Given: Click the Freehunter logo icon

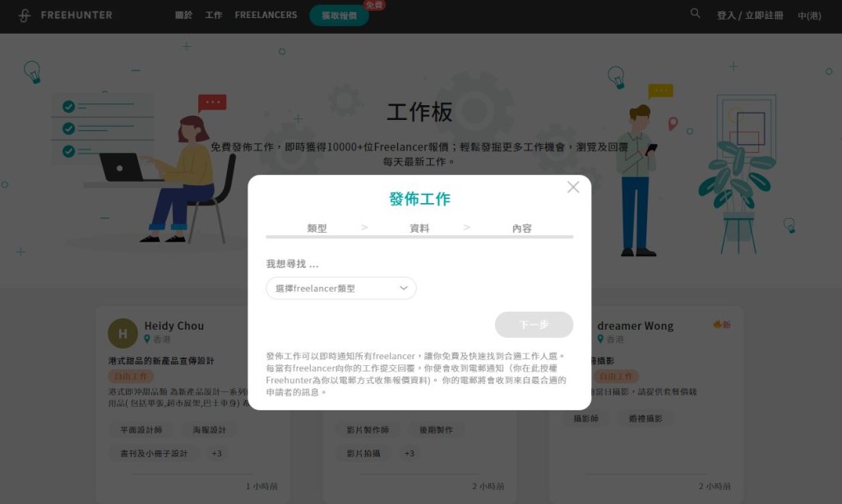Looking at the screenshot, I should 24,16.
